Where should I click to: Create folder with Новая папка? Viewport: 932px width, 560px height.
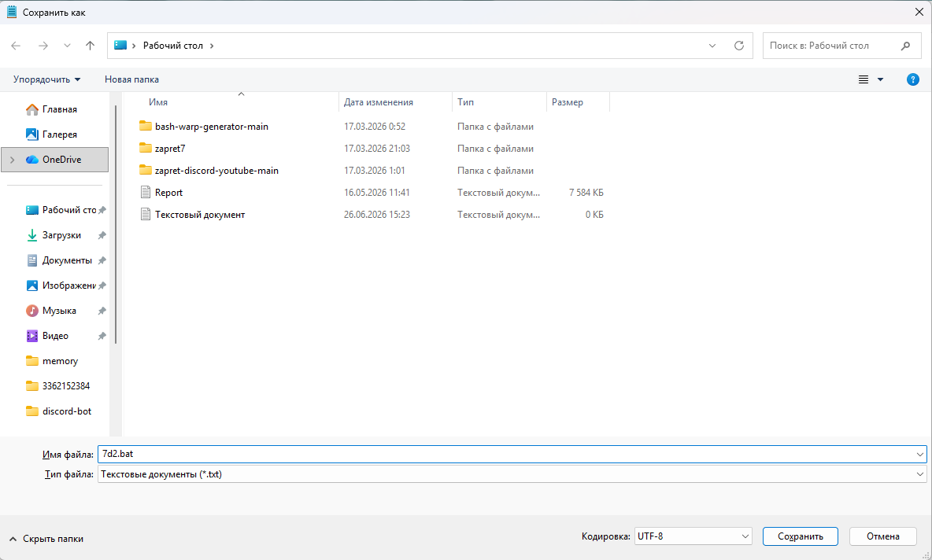(x=131, y=79)
